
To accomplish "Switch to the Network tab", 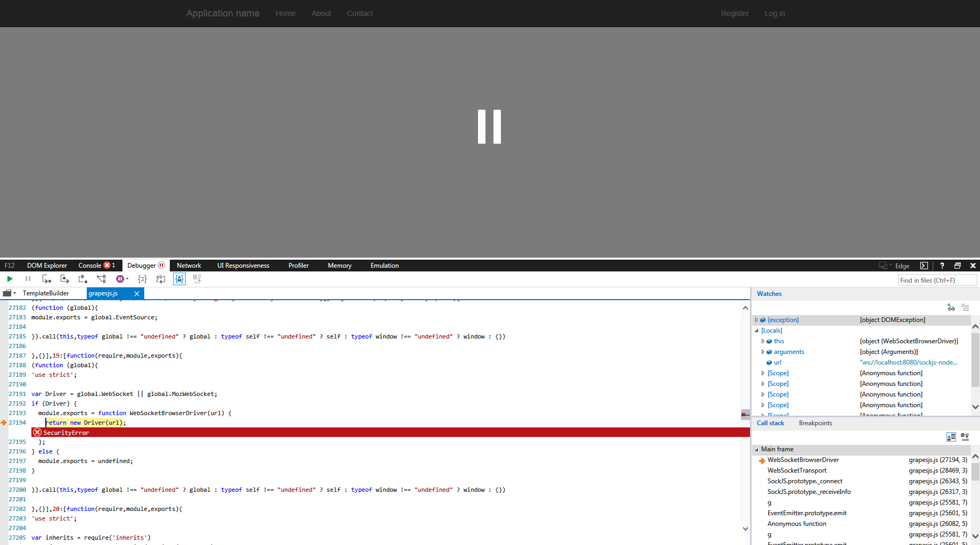I will (x=189, y=266).
